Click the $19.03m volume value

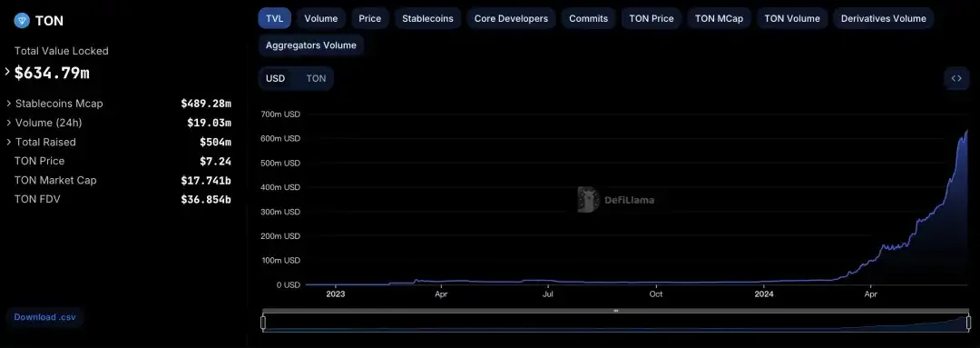coord(210,123)
